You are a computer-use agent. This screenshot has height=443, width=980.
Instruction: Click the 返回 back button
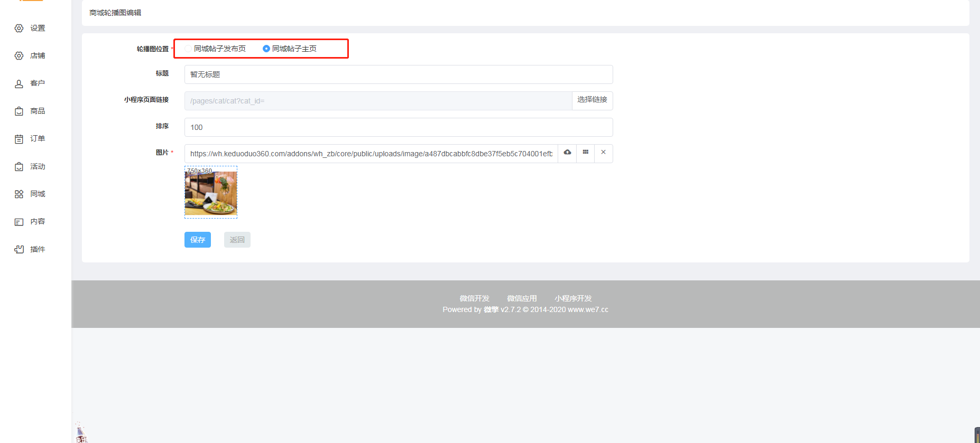click(x=237, y=240)
